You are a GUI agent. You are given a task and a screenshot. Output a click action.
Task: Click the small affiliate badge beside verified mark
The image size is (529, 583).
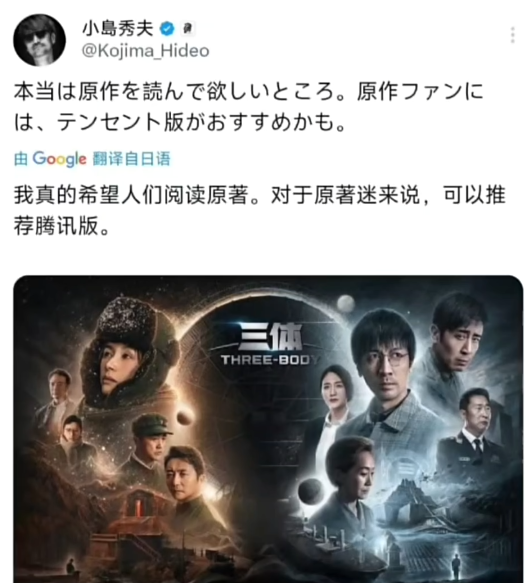click(188, 29)
